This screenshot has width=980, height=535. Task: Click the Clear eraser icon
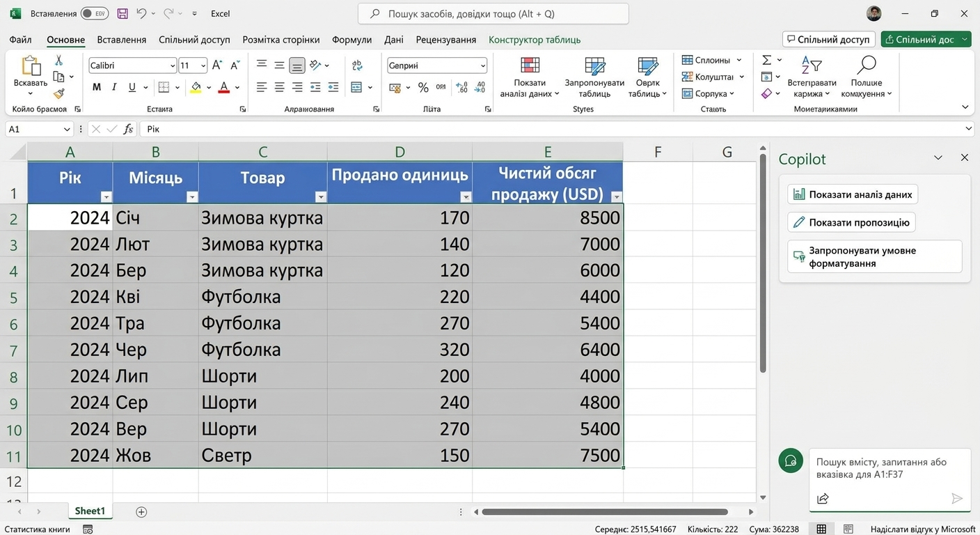coord(766,93)
